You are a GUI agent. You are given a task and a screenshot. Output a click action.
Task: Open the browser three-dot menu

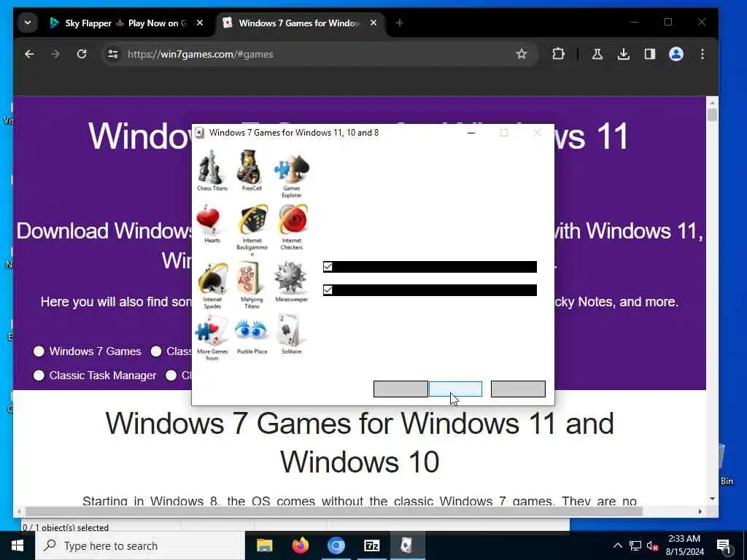point(703,54)
